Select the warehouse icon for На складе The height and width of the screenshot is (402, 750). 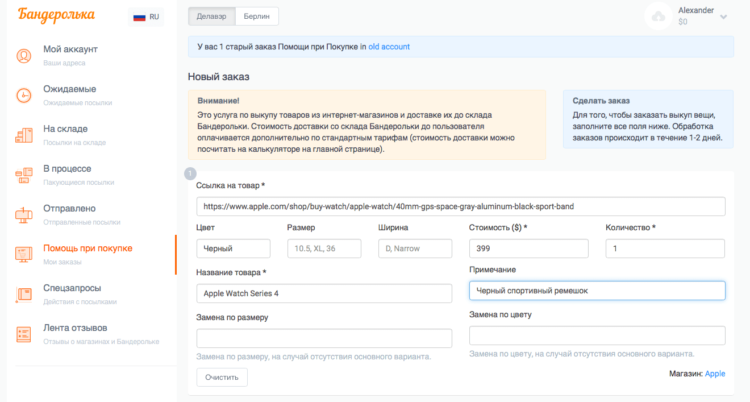[24, 135]
